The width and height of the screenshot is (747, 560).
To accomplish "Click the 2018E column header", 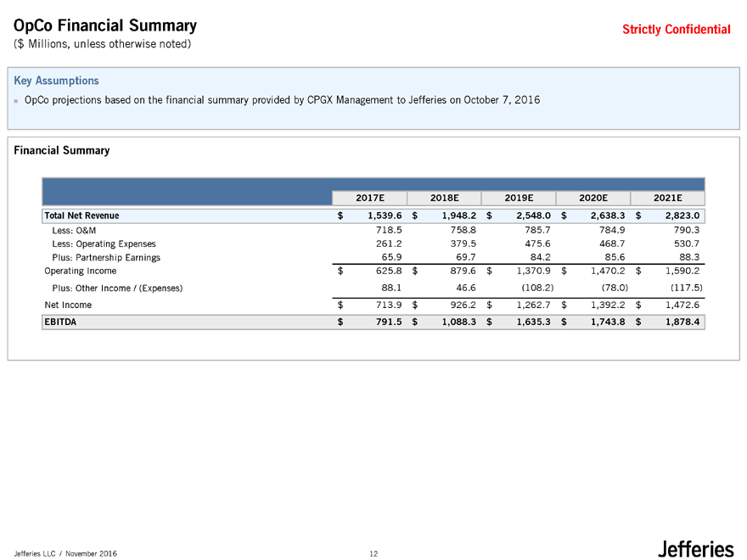I will click(445, 198).
